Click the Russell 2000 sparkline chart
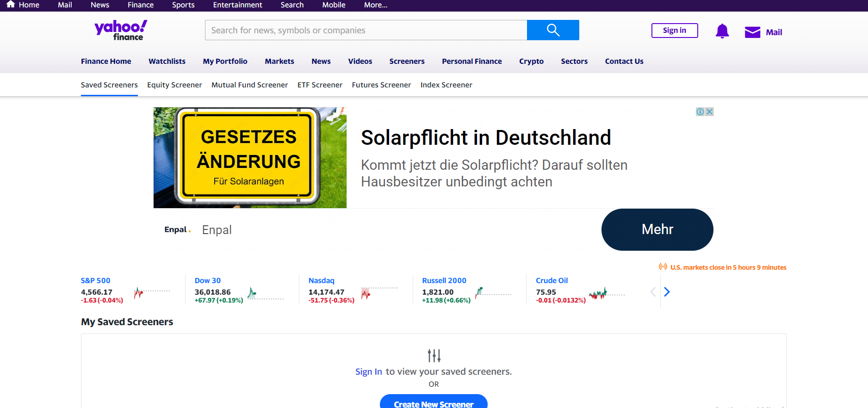 coord(493,293)
